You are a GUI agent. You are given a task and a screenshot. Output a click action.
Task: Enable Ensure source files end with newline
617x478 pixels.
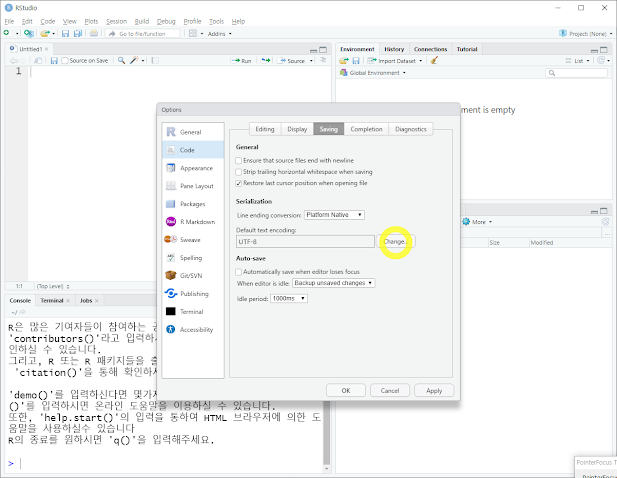click(238, 161)
